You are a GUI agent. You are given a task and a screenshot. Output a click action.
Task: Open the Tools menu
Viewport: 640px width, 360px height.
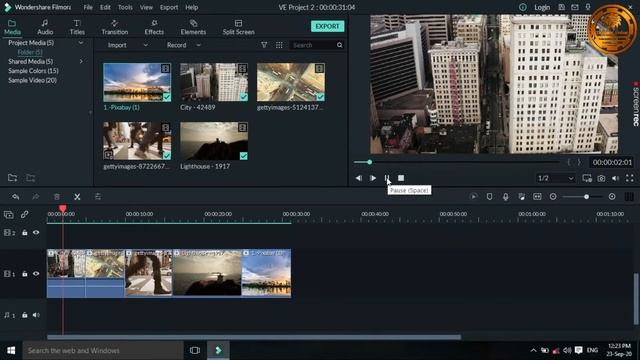(x=125, y=7)
